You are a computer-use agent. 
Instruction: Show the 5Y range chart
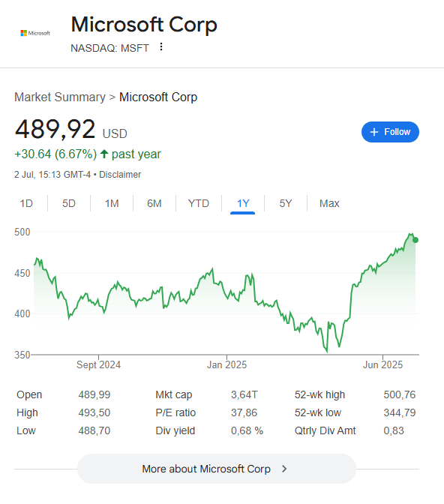tap(286, 203)
